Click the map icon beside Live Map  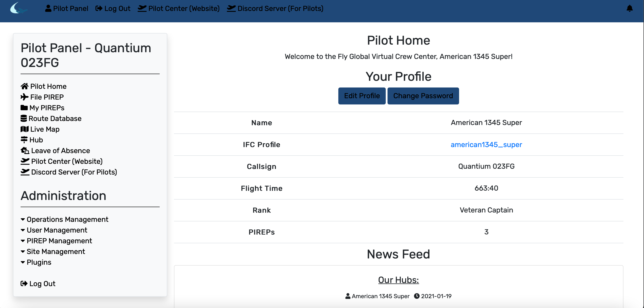click(24, 129)
